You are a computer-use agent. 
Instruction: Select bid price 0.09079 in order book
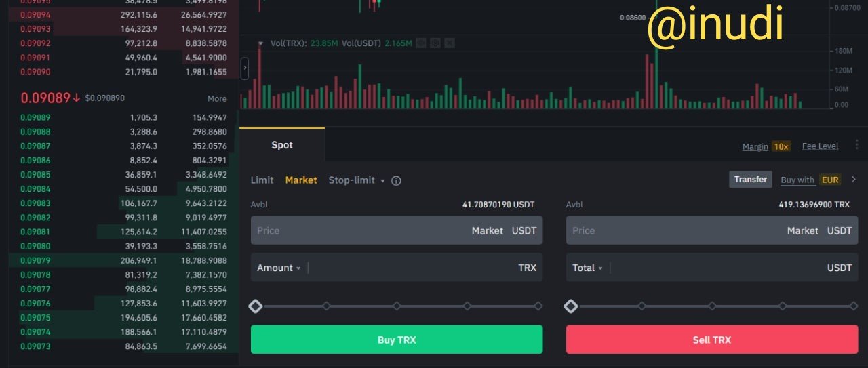click(x=35, y=260)
